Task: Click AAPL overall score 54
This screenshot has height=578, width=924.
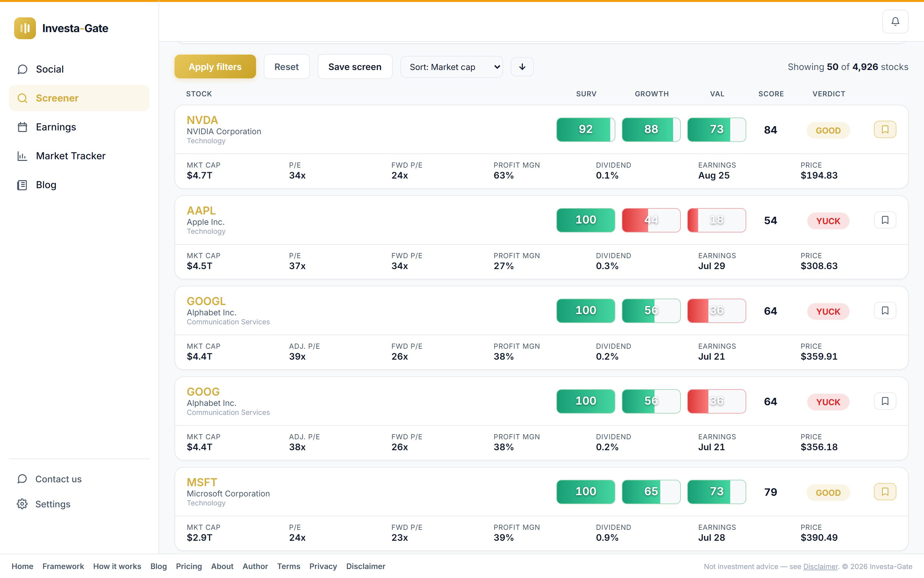Action: coord(770,221)
